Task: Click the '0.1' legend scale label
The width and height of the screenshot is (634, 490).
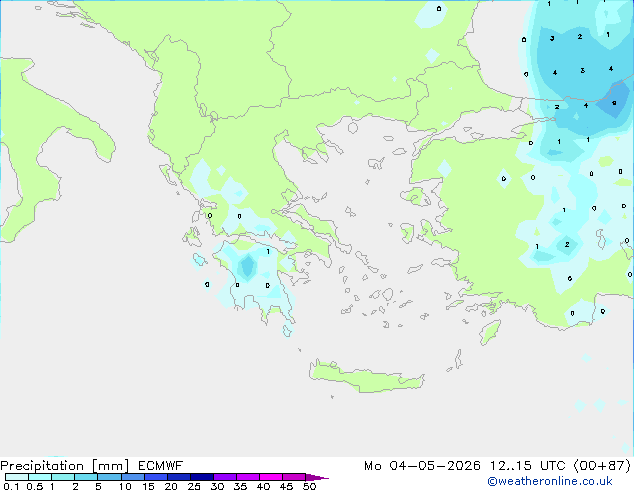Action: point(11,486)
